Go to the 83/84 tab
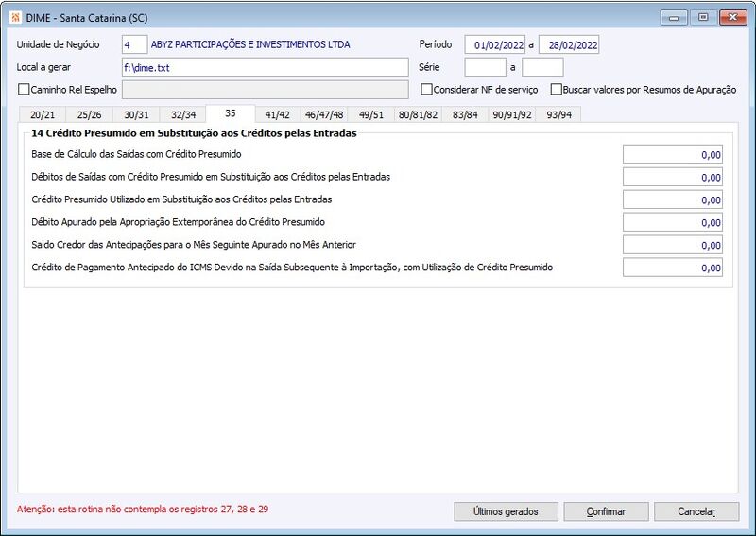756x536 pixels. (x=465, y=114)
